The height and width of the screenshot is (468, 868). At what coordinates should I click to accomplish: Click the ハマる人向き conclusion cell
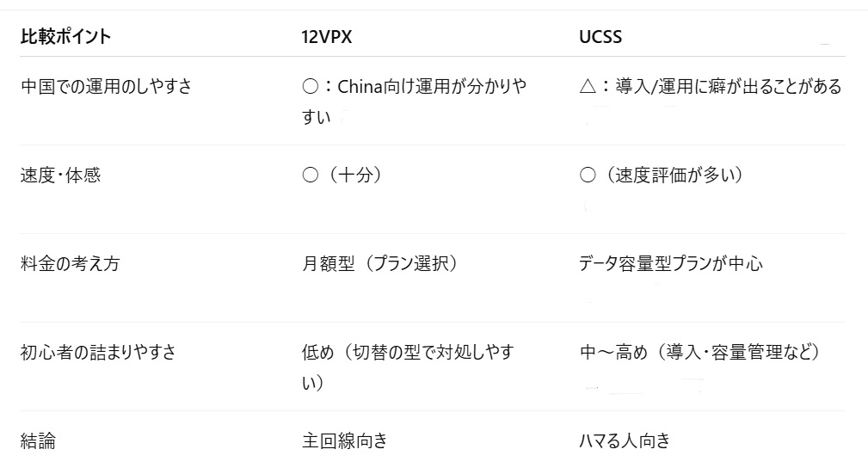625,441
